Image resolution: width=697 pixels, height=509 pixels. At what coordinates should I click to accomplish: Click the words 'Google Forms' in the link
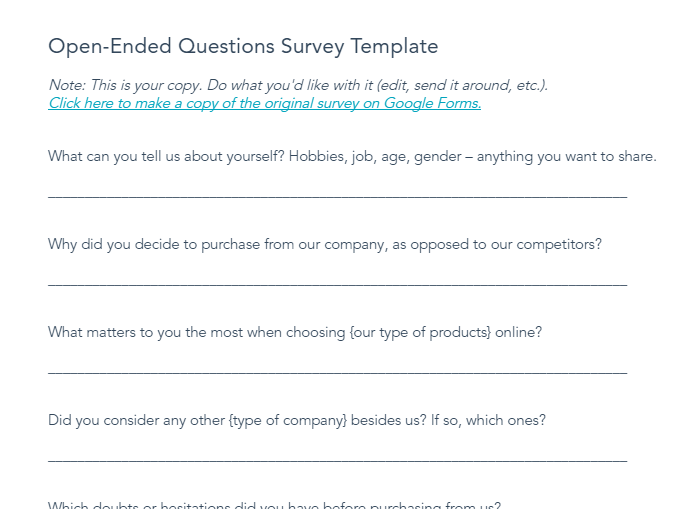(432, 103)
